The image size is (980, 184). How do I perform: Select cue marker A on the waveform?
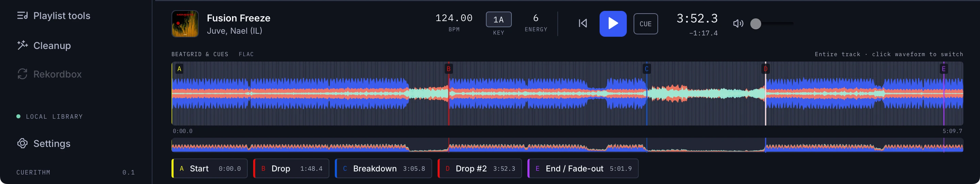pyautogui.click(x=179, y=69)
